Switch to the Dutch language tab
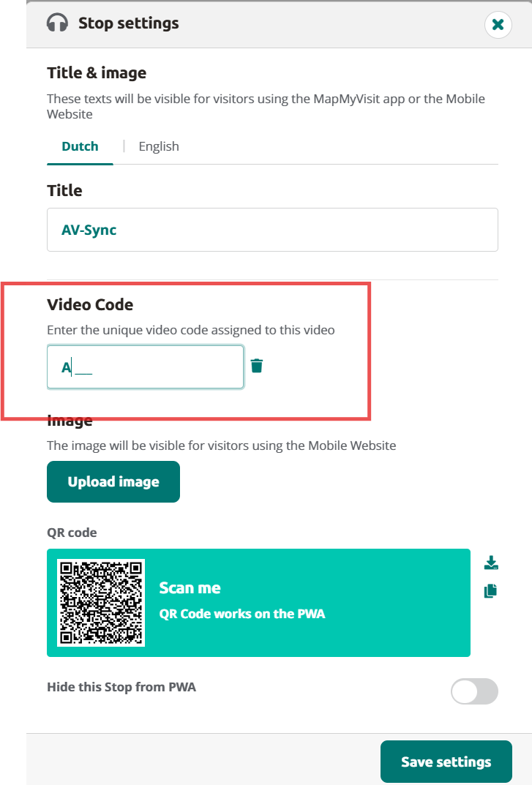Image resolution: width=532 pixels, height=785 pixels. tap(80, 146)
